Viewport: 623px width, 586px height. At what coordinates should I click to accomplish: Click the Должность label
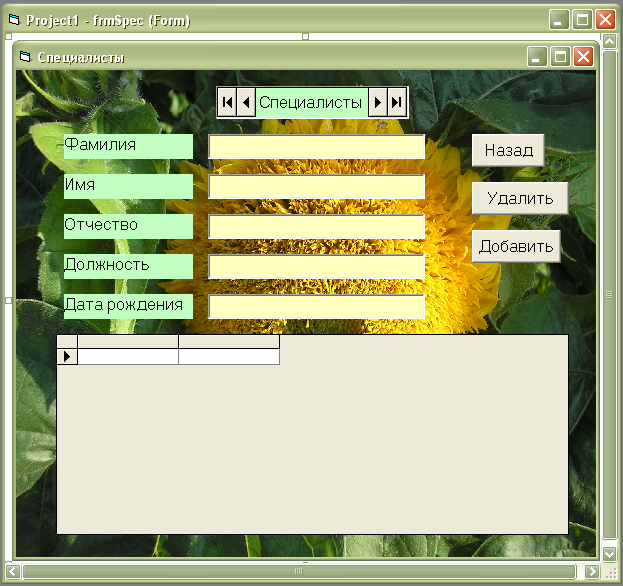point(128,267)
